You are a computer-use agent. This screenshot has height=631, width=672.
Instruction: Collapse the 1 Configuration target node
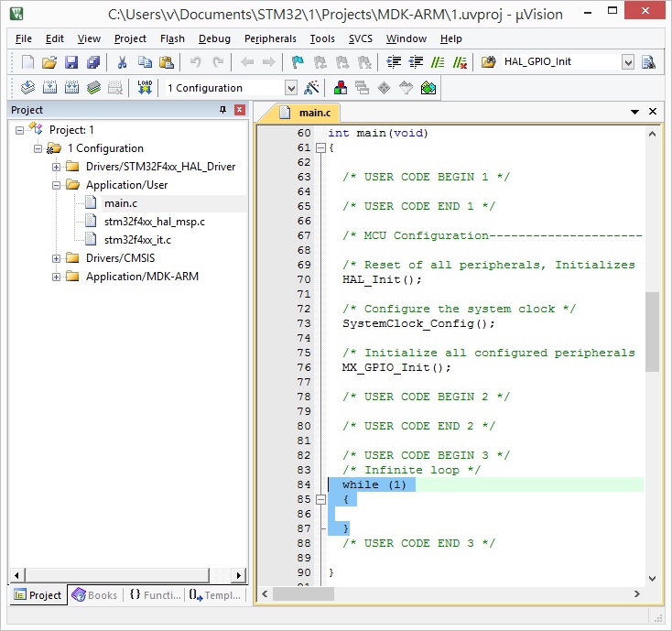pos(38,148)
